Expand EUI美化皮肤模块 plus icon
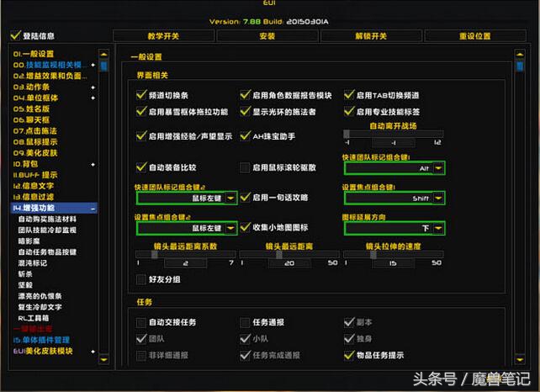 tap(93, 352)
